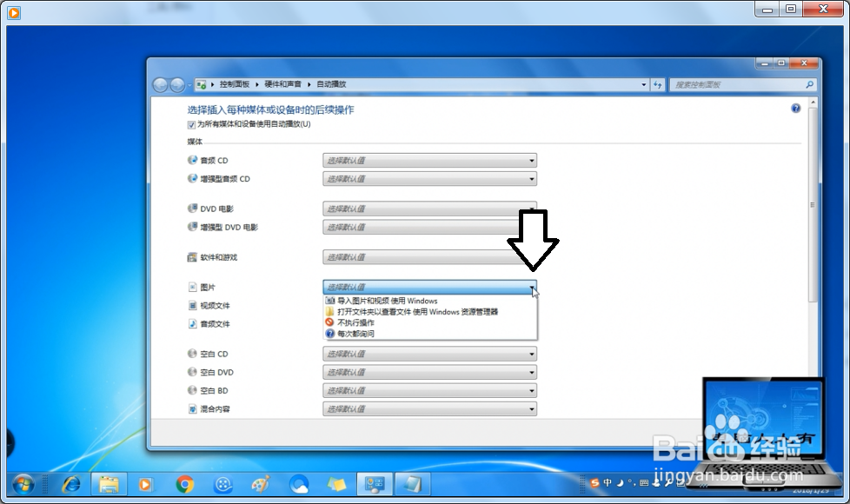The image size is (850, 504).
Task: Click the Sogou input S tray icon
Action: [594, 483]
